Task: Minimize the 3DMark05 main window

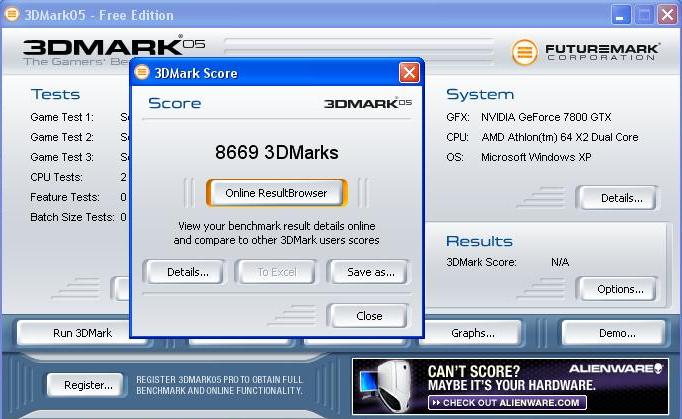Action: tap(620, 15)
